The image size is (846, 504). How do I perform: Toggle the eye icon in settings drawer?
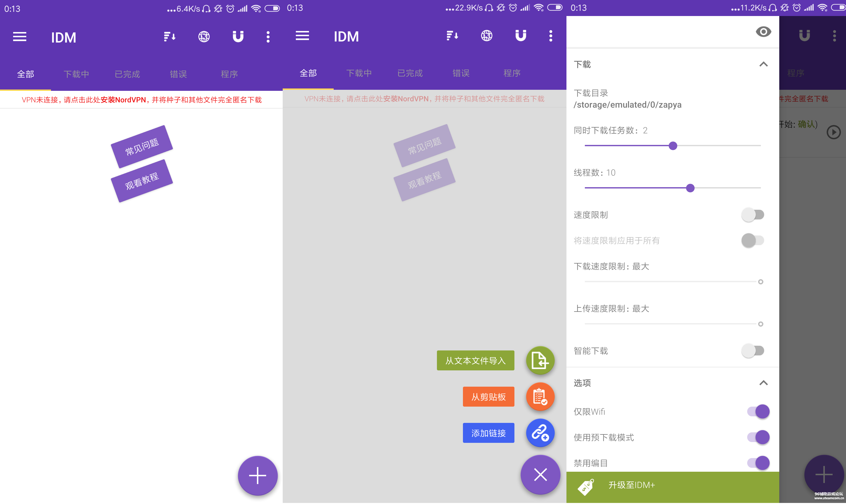pyautogui.click(x=763, y=32)
